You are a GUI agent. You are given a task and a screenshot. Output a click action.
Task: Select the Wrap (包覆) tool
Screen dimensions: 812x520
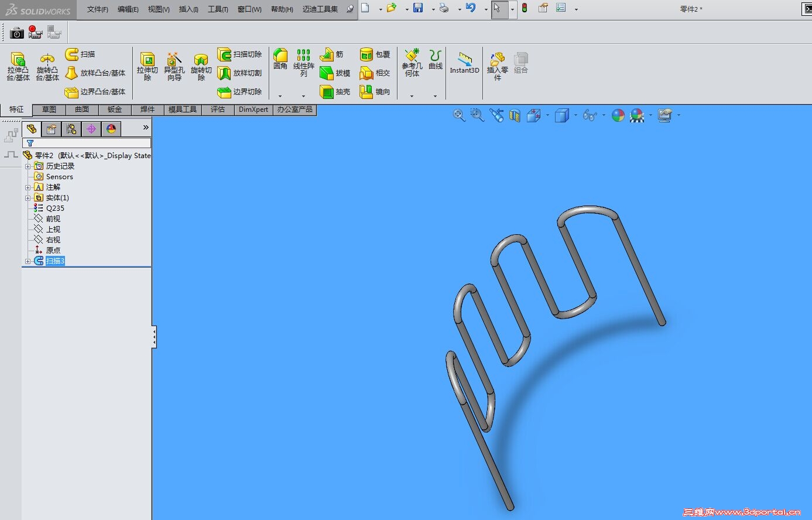pos(375,54)
